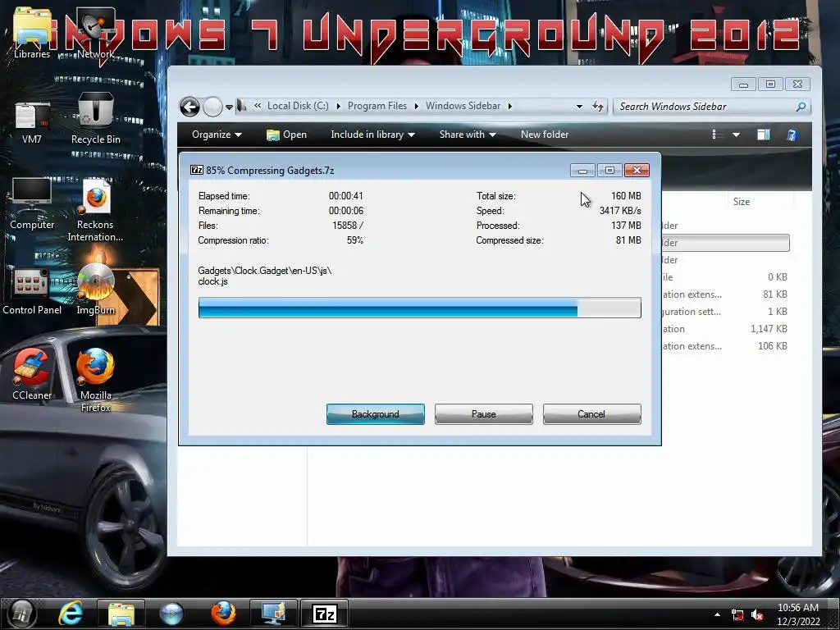840x630 pixels.
Task: Open Explorer help icon
Action: (x=792, y=135)
